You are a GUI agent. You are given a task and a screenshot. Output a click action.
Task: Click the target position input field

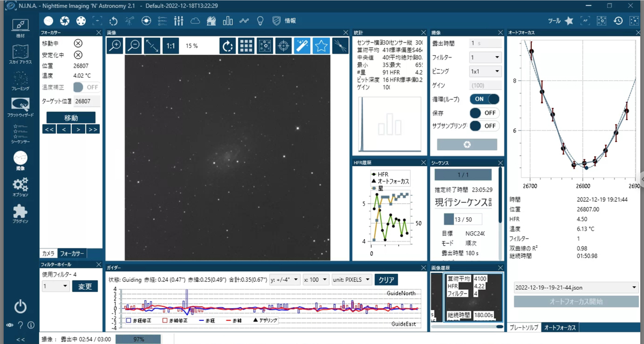pos(86,101)
